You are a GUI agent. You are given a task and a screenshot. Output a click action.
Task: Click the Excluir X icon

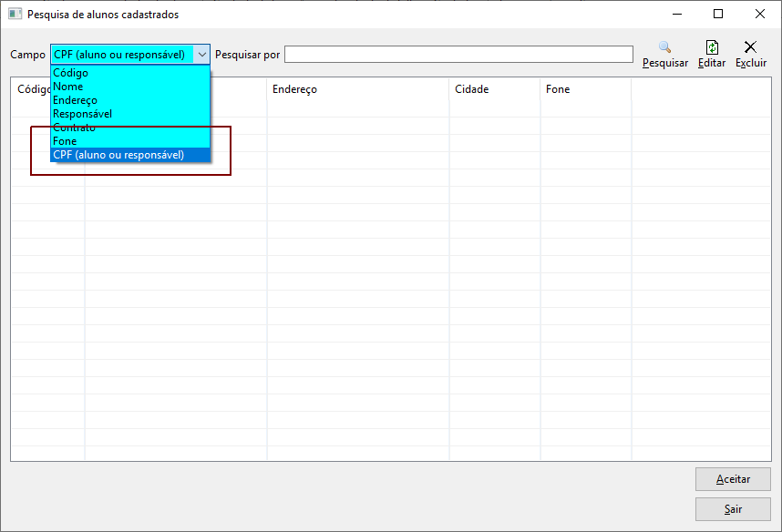750,46
